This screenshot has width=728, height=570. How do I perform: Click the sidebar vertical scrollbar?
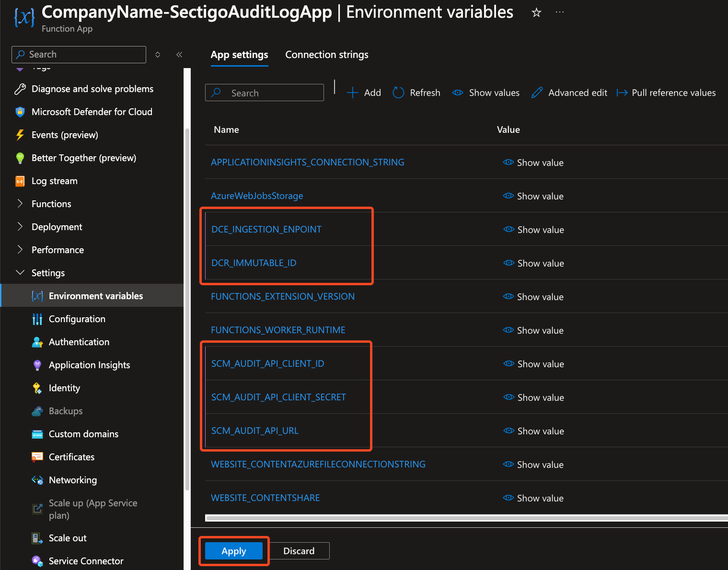187,309
